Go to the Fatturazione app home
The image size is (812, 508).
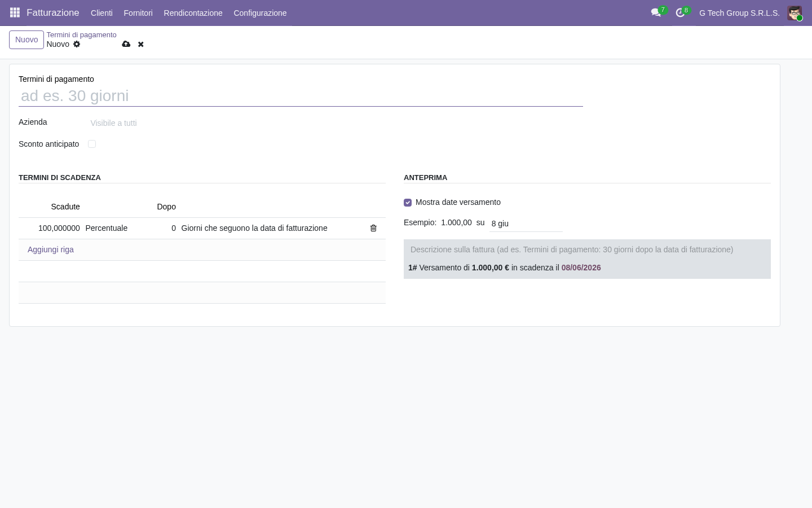pyautogui.click(x=53, y=12)
